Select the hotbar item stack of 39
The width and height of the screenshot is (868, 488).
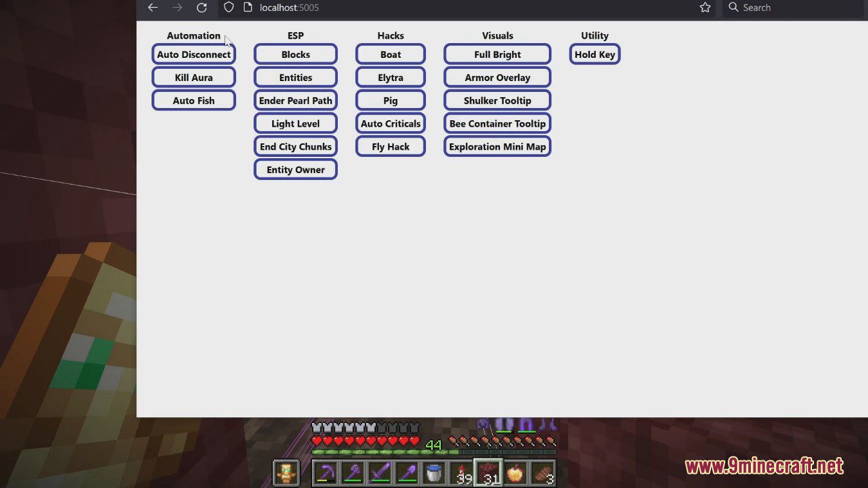click(461, 473)
